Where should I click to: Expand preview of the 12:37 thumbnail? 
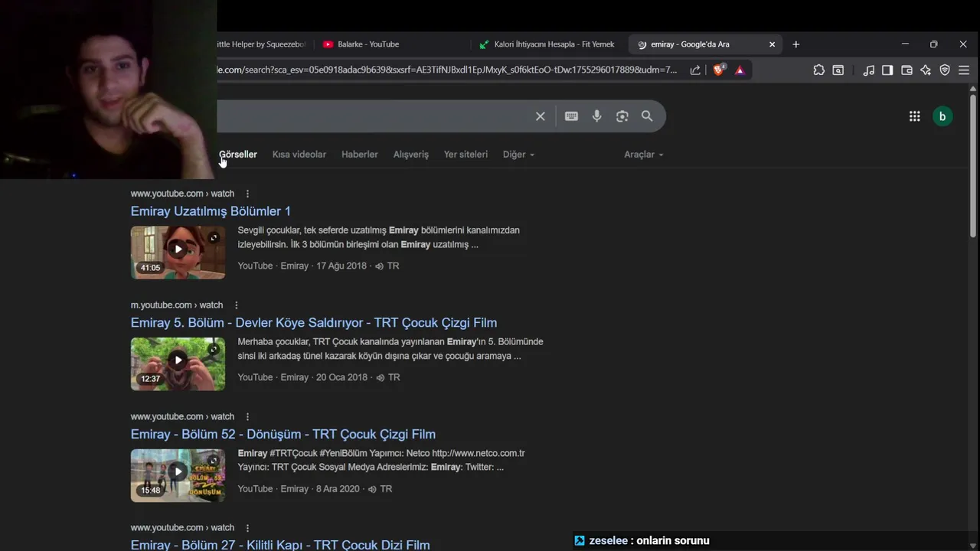tap(214, 350)
